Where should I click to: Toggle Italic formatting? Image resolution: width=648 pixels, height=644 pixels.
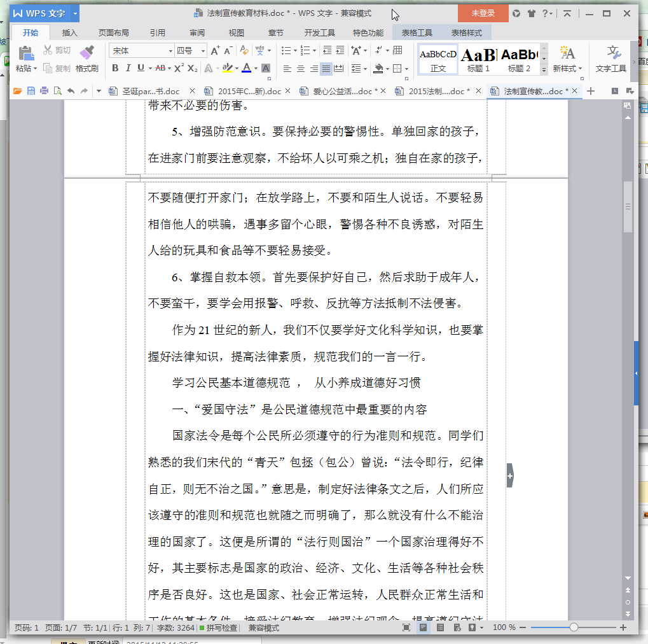128,68
